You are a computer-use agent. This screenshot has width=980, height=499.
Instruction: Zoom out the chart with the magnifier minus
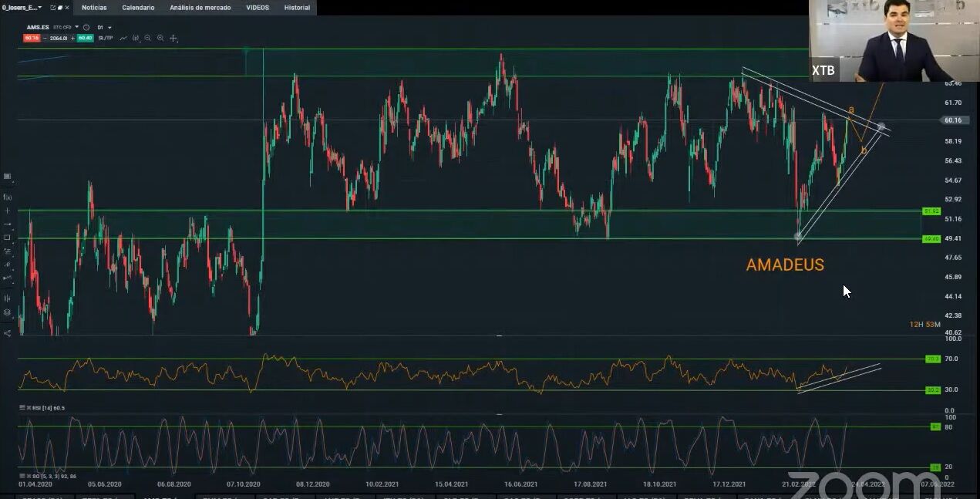click(148, 38)
